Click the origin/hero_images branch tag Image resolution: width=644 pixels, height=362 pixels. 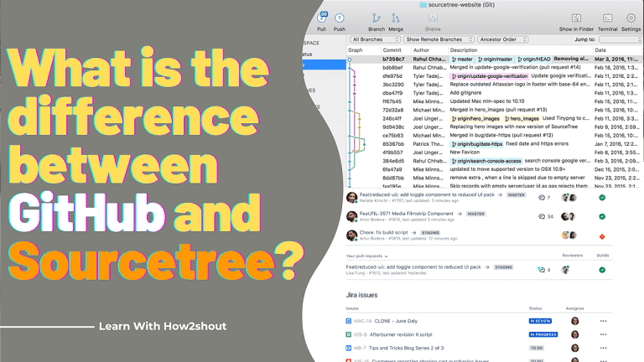(x=475, y=119)
